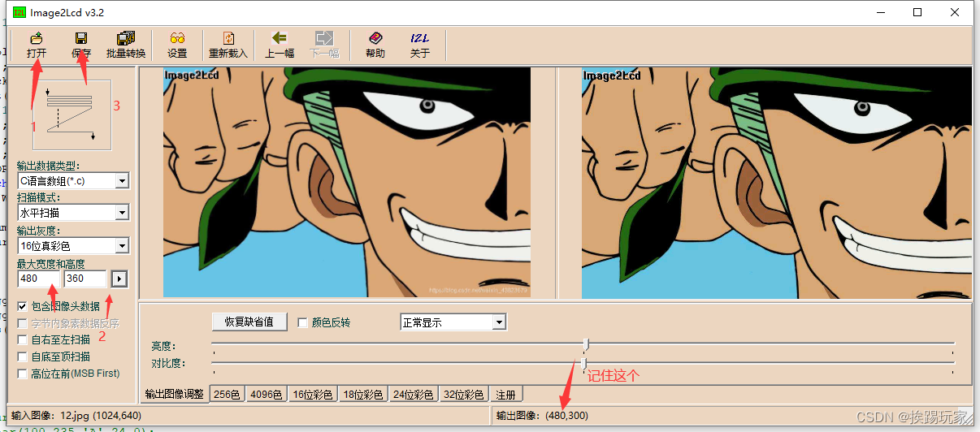The width and height of the screenshot is (980, 432).
Task: Click the input image preview on the left
Action: (346, 182)
